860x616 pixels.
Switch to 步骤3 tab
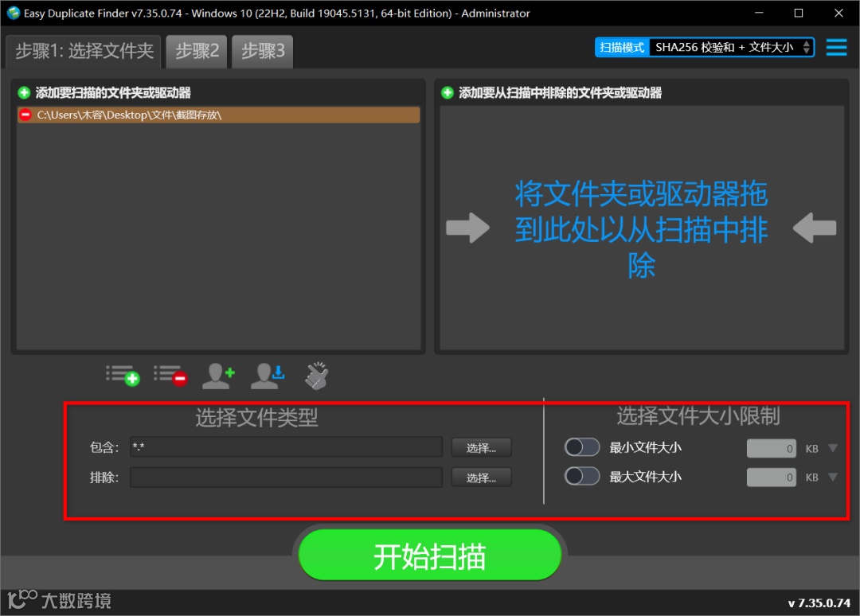tap(263, 52)
